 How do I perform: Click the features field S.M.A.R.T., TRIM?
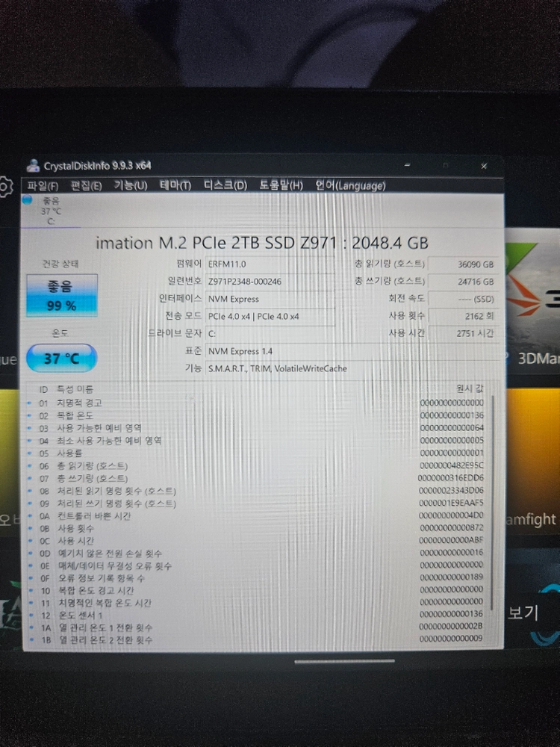352,369
